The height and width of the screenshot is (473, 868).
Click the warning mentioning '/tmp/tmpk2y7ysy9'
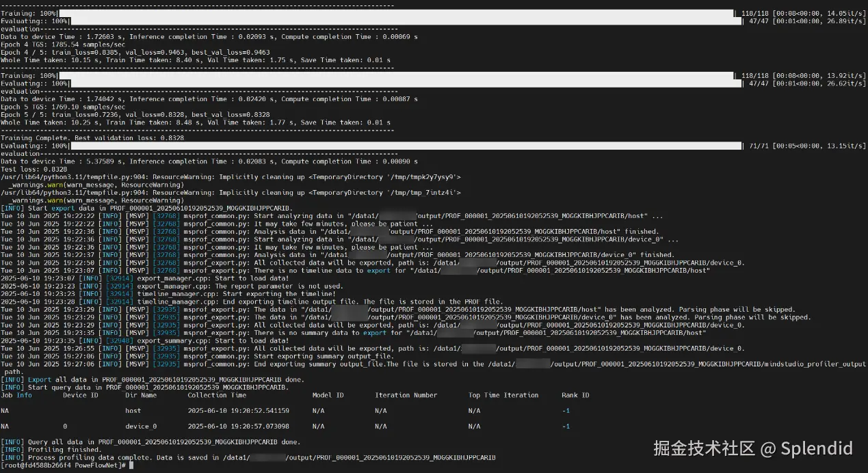[x=231, y=177]
